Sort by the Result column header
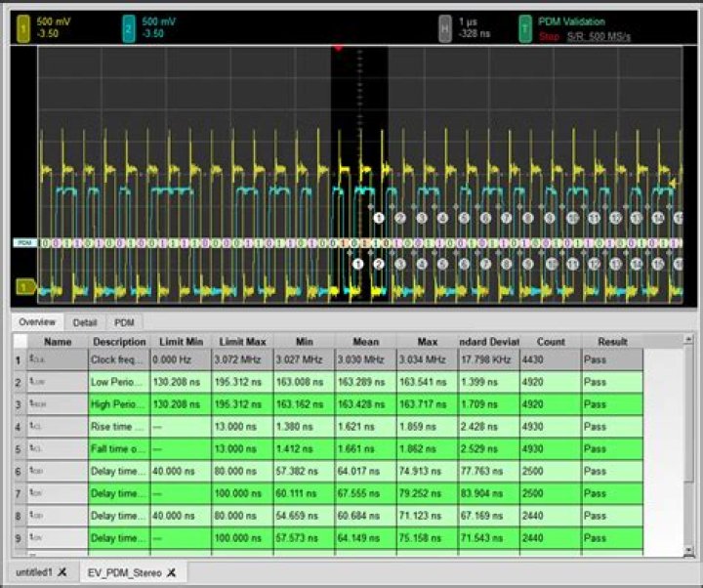The height and width of the screenshot is (588, 703). [612, 342]
